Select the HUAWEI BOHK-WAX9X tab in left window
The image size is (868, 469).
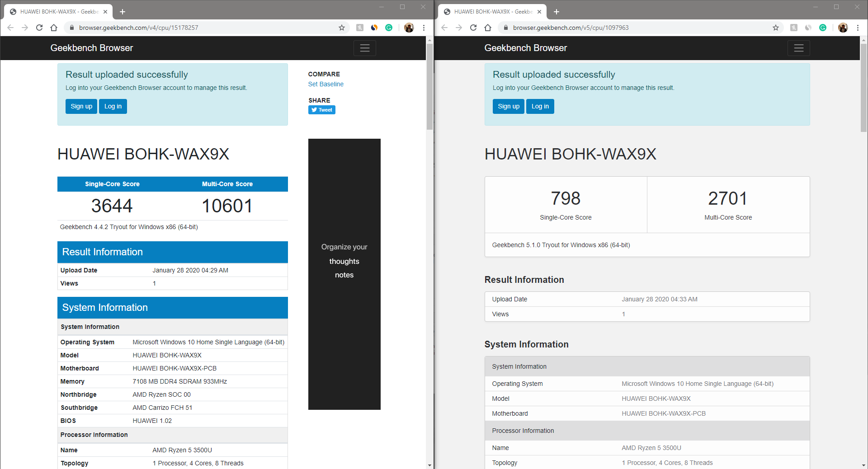point(59,12)
